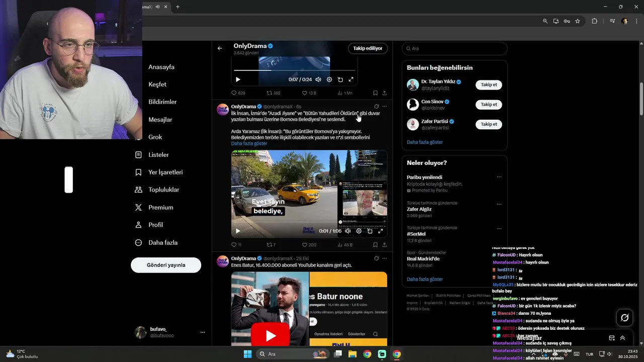Viewport: 644px width, 362px height.
Task: Open replies on post with 629 comments
Action: [x=238, y=93]
